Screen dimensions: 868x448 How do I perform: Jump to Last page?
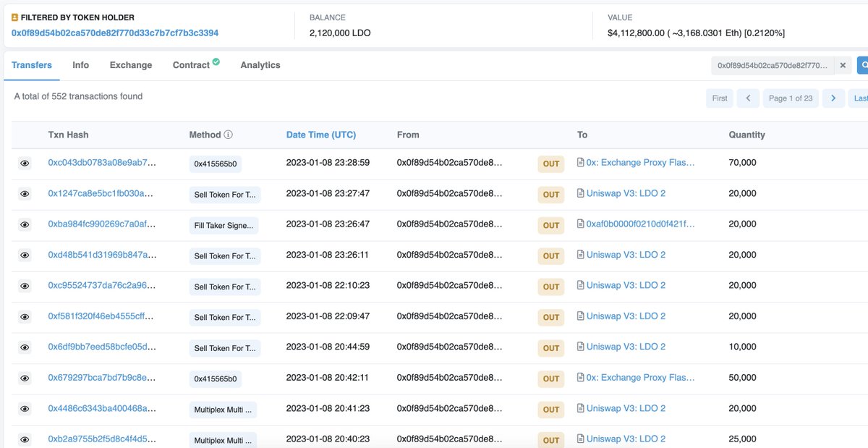(x=859, y=98)
